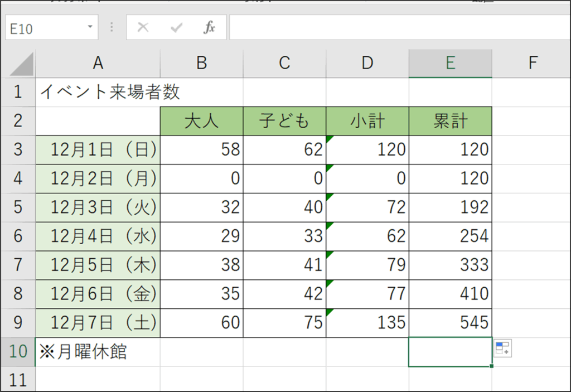Select cumulative cell with 333

click(451, 265)
